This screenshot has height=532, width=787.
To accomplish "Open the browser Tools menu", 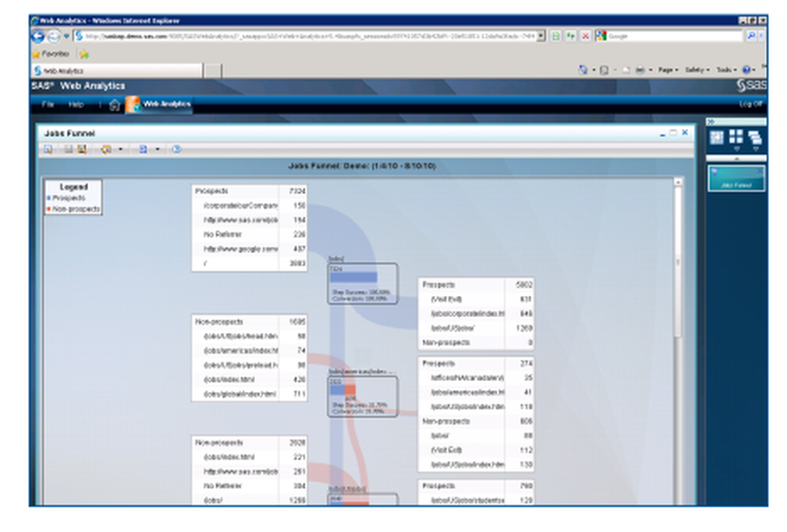I will [726, 70].
